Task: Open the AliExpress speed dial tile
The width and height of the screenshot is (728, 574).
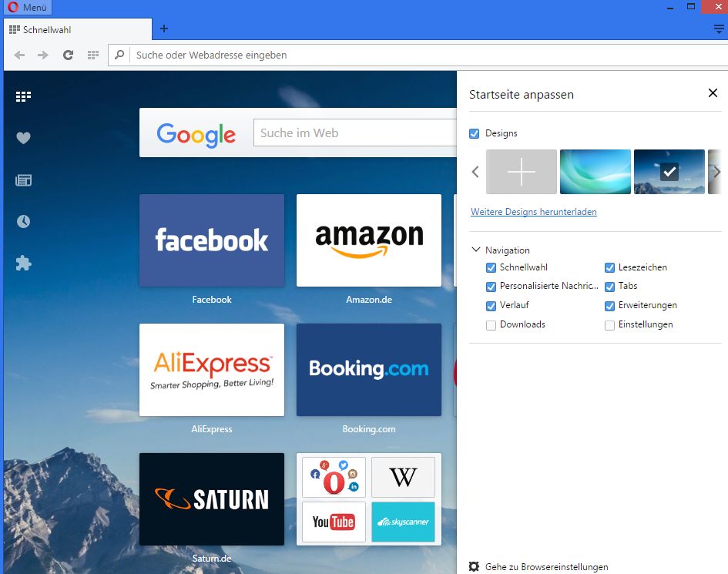Action: [212, 370]
